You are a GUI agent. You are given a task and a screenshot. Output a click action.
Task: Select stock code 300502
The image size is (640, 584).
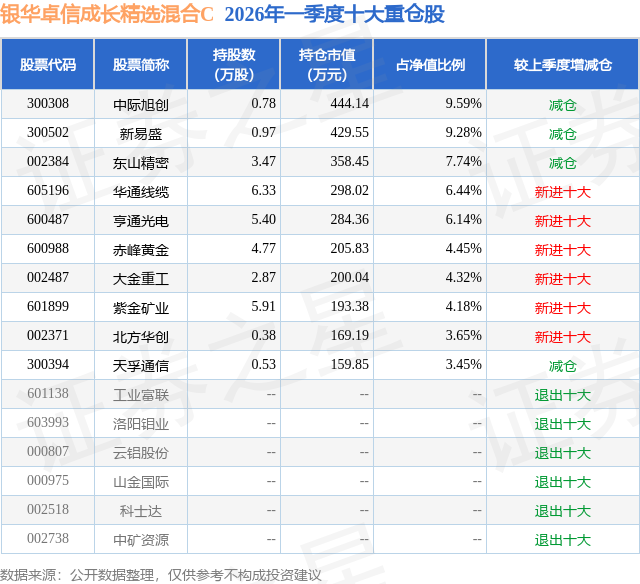click(x=48, y=133)
